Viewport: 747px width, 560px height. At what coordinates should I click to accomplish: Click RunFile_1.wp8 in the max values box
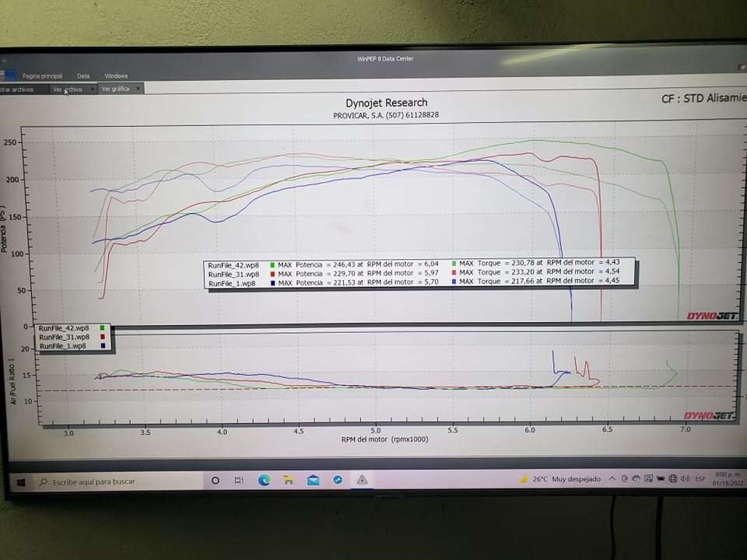[232, 283]
